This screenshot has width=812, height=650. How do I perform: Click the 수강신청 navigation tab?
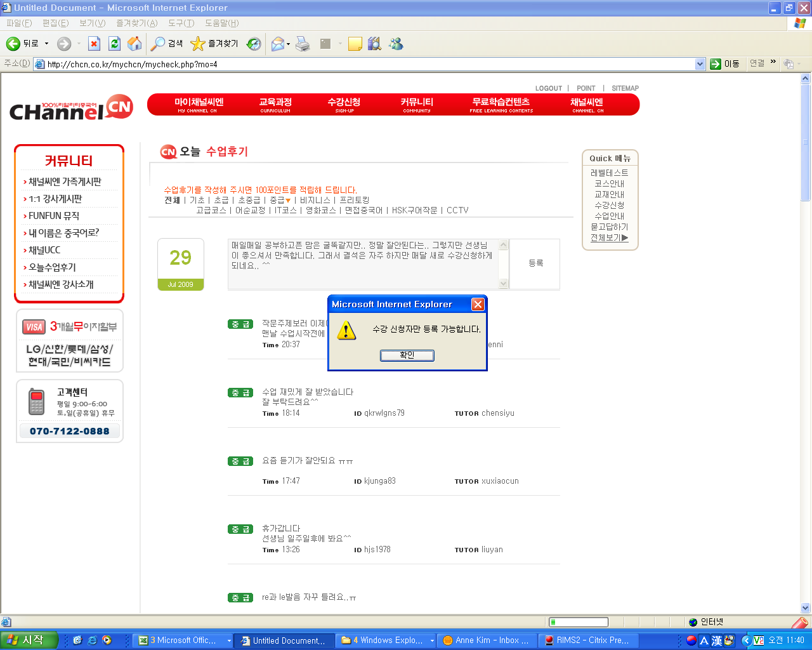pyautogui.click(x=344, y=105)
